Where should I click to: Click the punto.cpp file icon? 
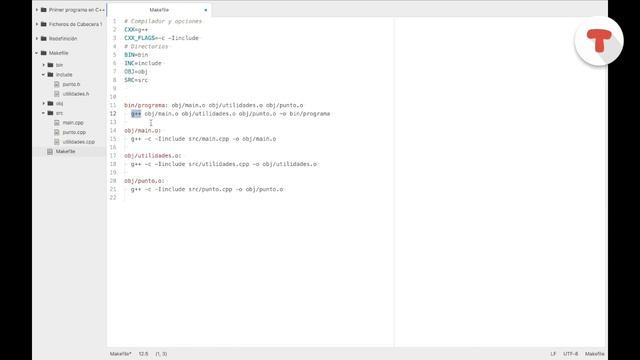[x=57, y=132]
